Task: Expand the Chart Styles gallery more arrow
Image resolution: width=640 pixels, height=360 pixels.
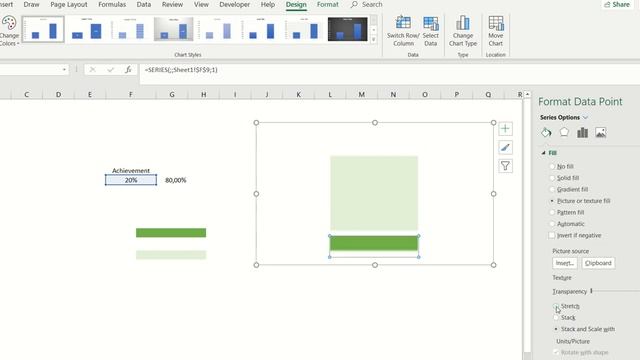Action: 373,40
